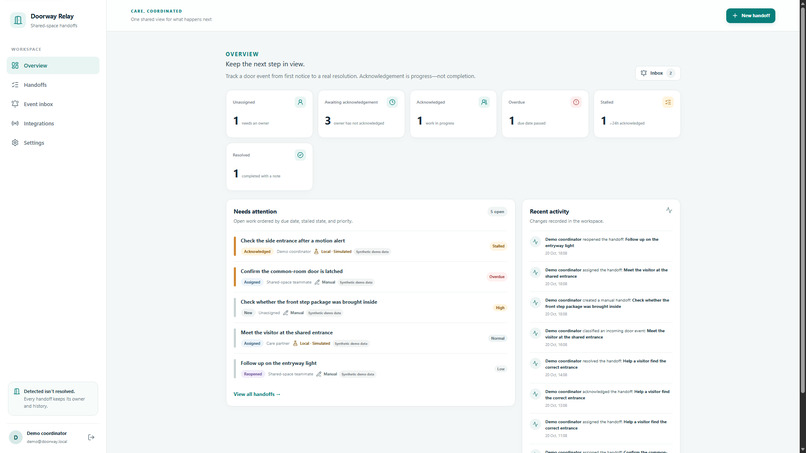The height and width of the screenshot is (453, 806).
Task: Click activity icon beside 'acknowledged the handoff' entry
Action: (x=535, y=394)
